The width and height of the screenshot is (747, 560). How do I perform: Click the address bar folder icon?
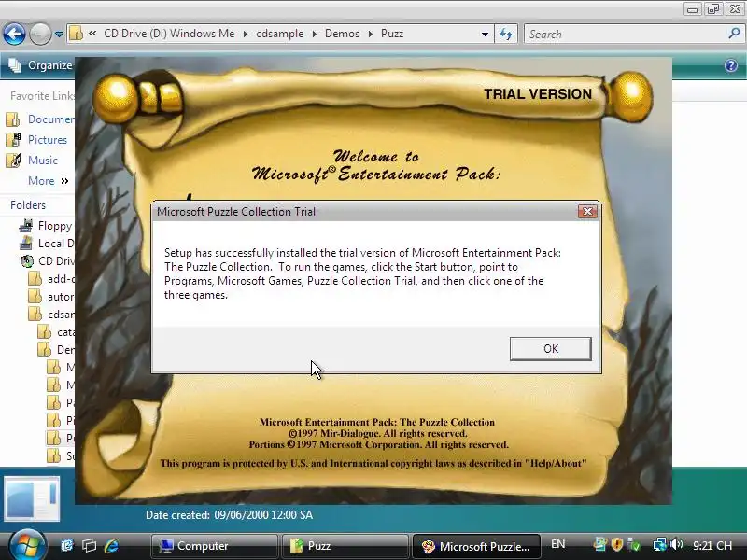76,34
